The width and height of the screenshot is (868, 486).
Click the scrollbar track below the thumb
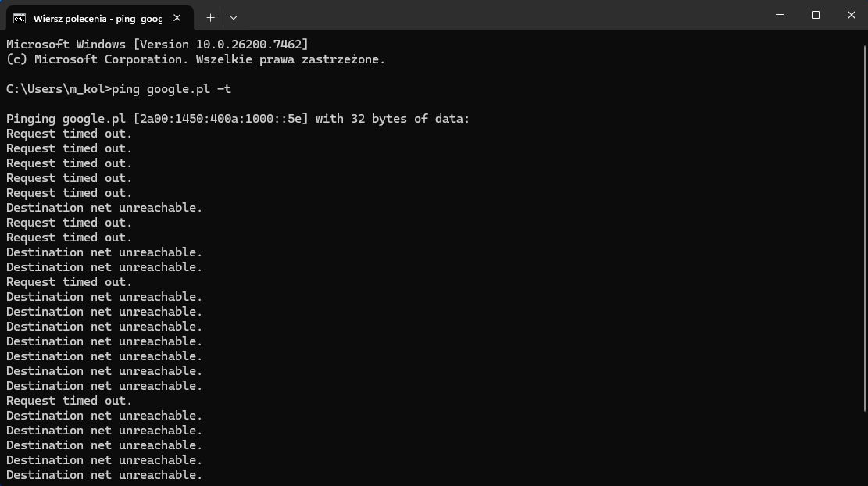tap(865, 448)
